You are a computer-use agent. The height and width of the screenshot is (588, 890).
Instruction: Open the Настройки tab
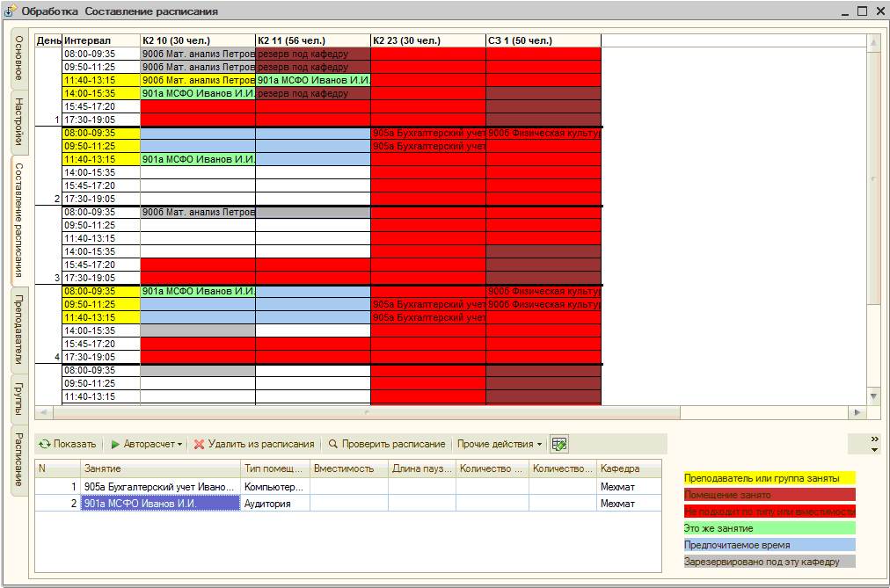tap(19, 121)
